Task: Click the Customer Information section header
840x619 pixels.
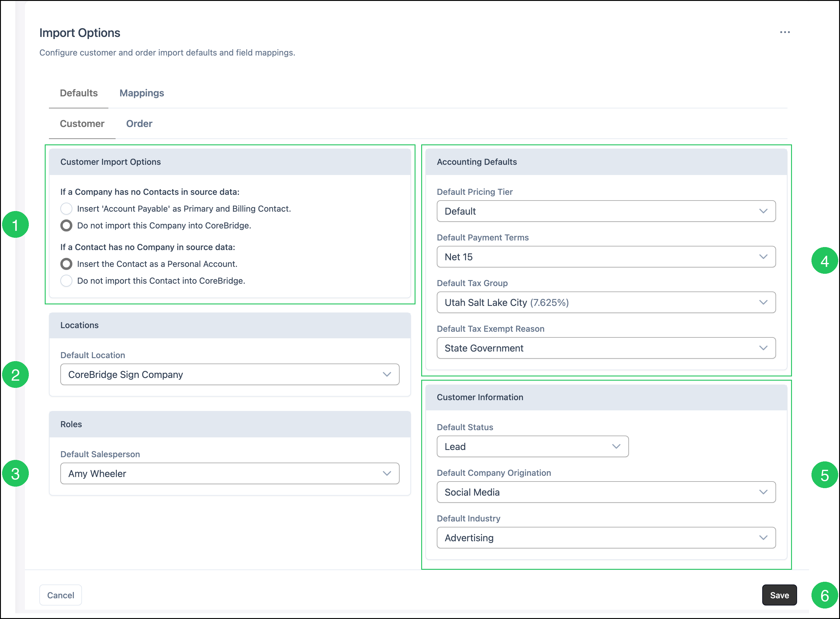Action: coord(606,397)
